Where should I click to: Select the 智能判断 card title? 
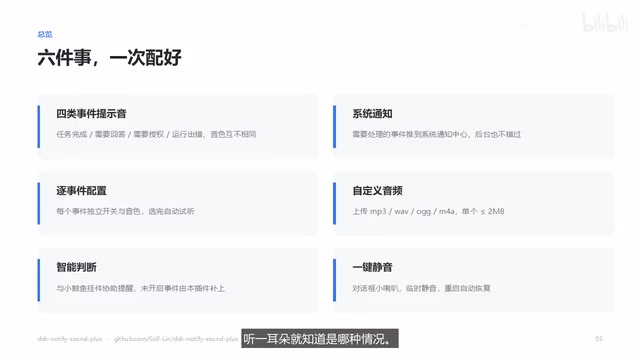tap(76, 267)
